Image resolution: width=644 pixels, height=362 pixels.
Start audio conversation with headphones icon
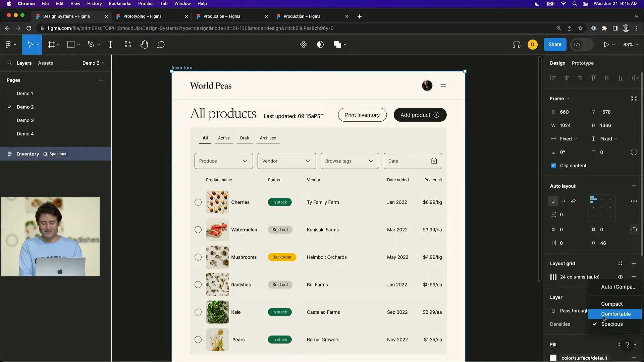tap(517, 45)
